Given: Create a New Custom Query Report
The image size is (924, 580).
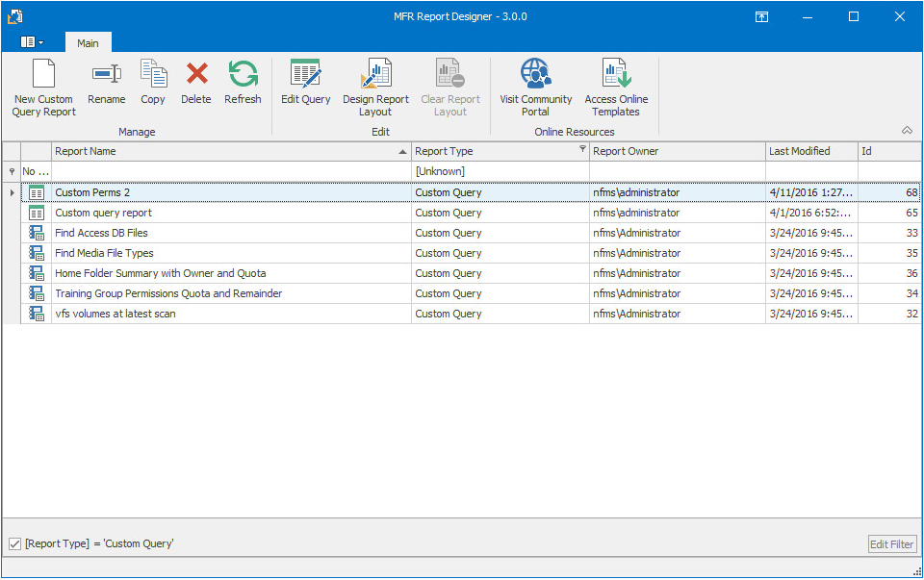Looking at the screenshot, I should coord(42,85).
